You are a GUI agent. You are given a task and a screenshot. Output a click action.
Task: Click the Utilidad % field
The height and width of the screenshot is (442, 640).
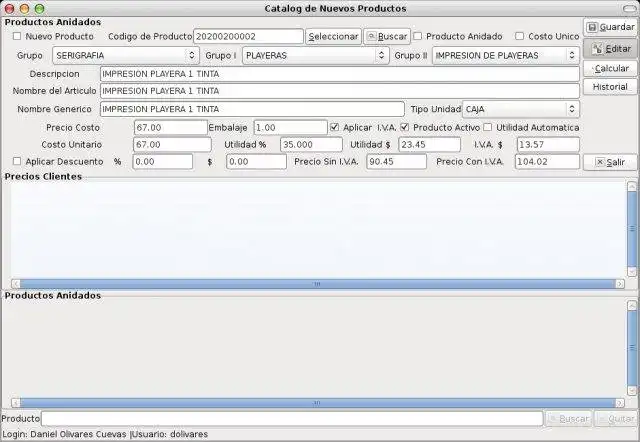[x=311, y=144]
